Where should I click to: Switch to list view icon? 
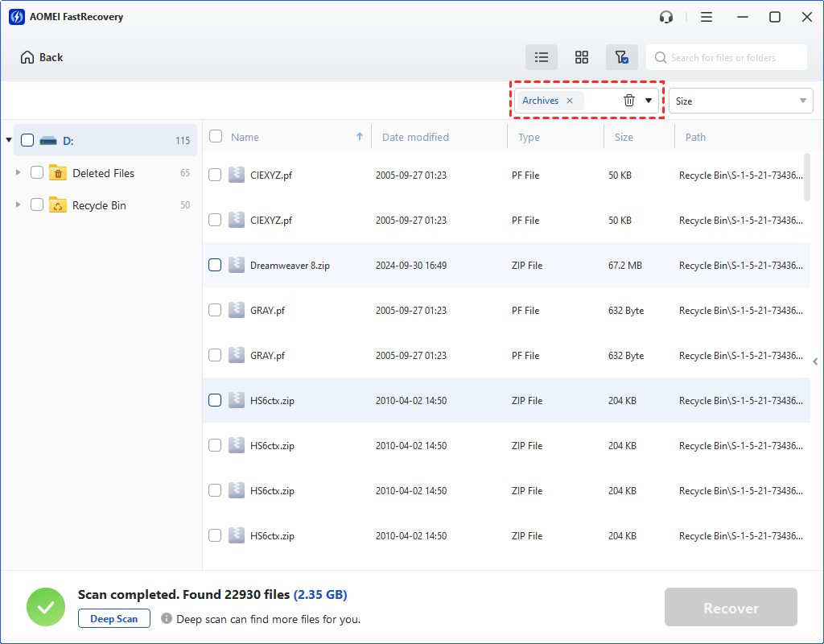click(x=542, y=57)
